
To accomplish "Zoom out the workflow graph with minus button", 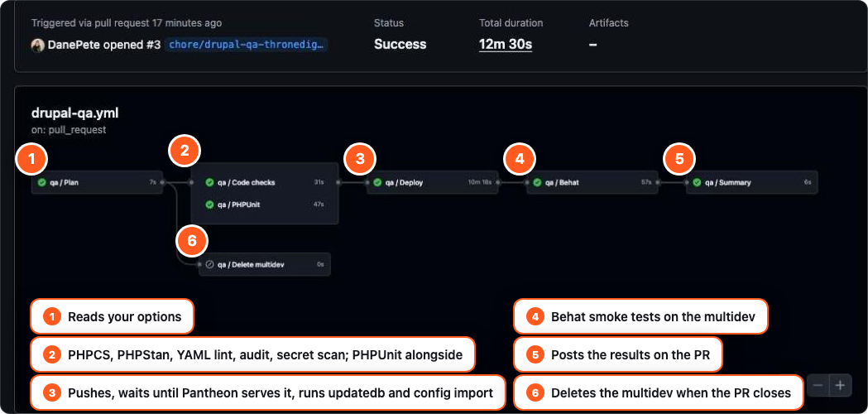I will pos(818,385).
